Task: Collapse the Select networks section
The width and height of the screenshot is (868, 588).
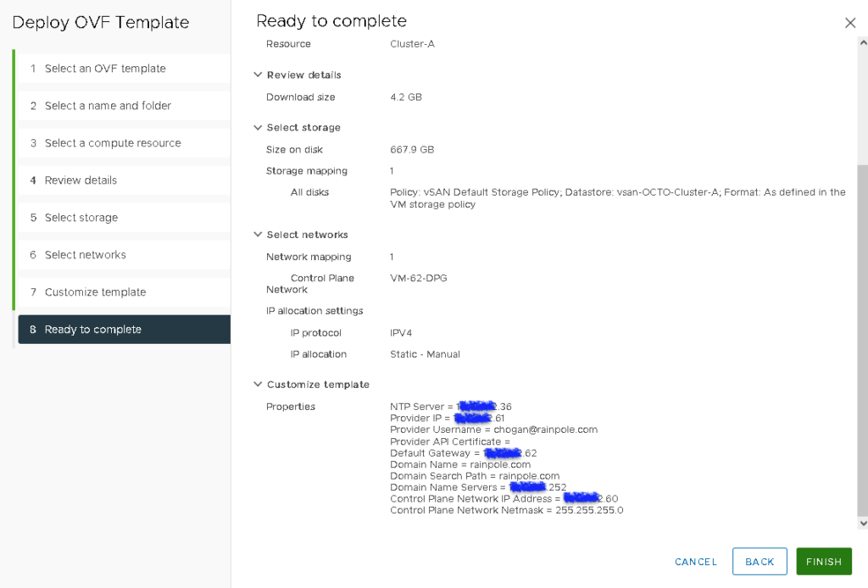Action: [x=258, y=235]
